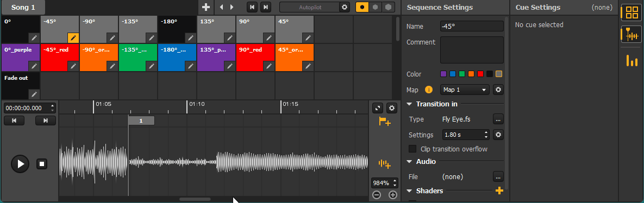Edit the 0°_purple sequence pencil icon
The image size is (644, 203).
pos(34,66)
